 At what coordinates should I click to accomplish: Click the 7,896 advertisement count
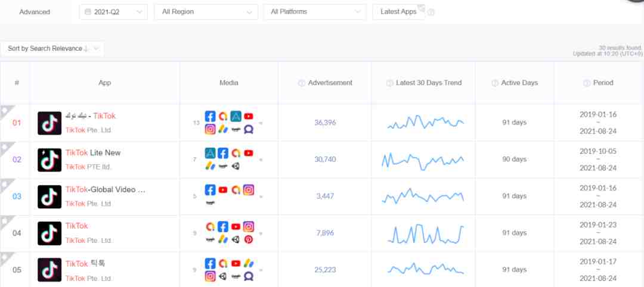[325, 233]
